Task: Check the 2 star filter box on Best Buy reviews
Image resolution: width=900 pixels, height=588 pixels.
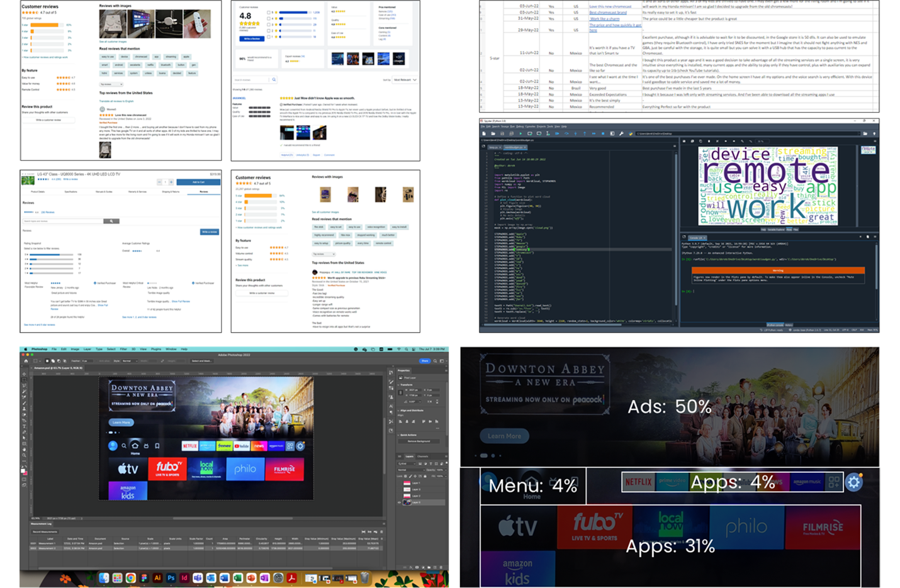Action: coord(269,31)
